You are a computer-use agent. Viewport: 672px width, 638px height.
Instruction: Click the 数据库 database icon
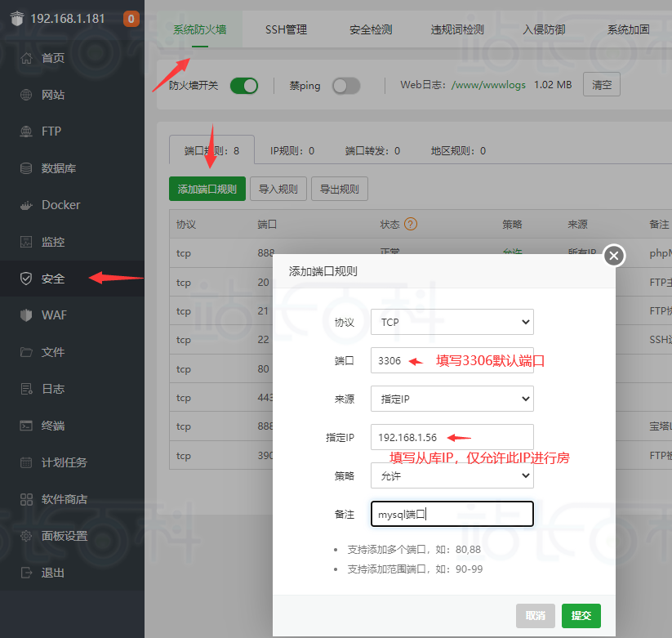click(26, 168)
